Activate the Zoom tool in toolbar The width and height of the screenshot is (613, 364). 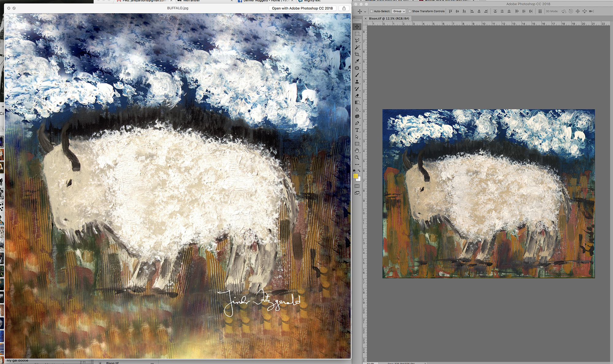(x=357, y=158)
